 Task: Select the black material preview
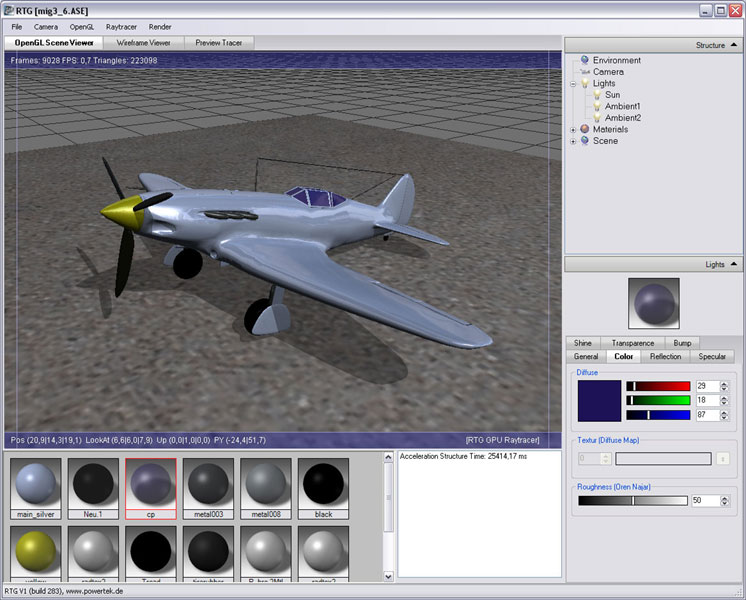point(323,485)
